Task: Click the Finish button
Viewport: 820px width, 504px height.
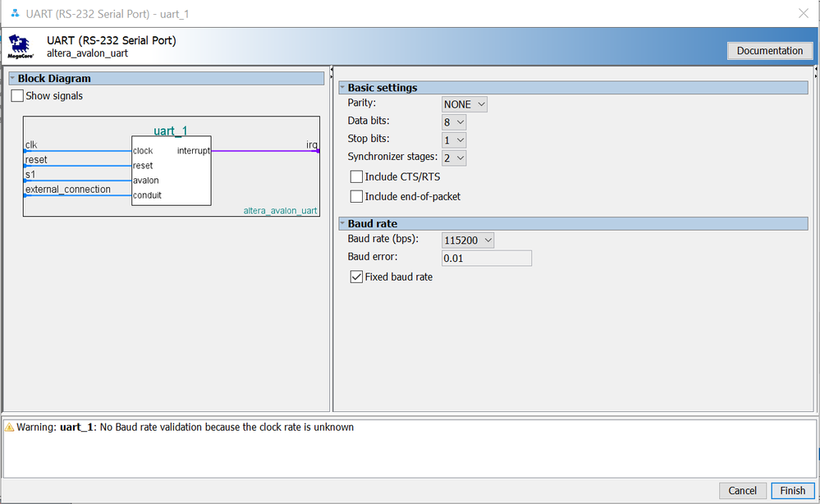Action: click(792, 490)
